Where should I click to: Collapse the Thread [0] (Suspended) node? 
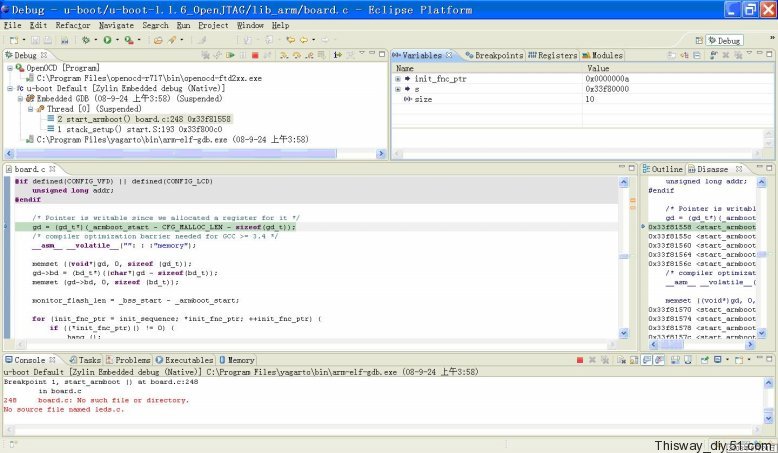pyautogui.click(x=30, y=109)
